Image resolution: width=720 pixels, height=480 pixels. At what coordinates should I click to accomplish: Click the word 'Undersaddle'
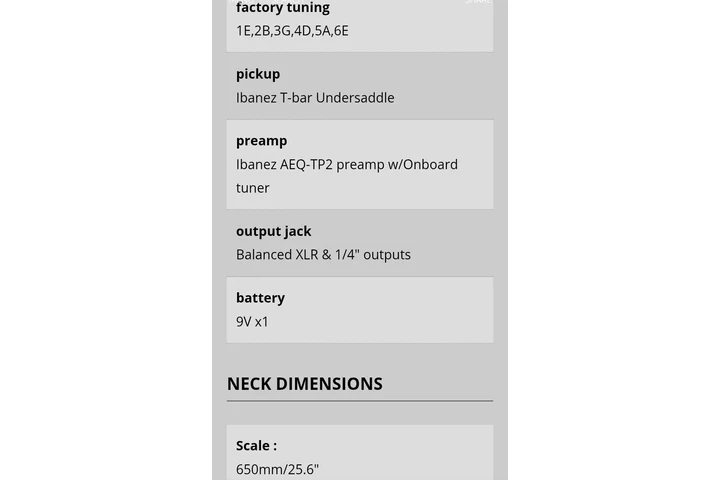click(355, 98)
